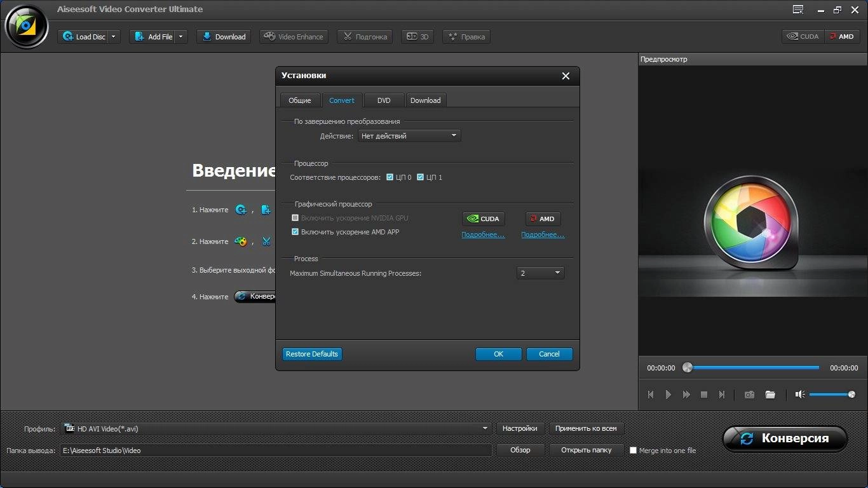Image resolution: width=868 pixels, height=488 pixels.
Task: Open the Подгонка clip tool
Action: (365, 37)
